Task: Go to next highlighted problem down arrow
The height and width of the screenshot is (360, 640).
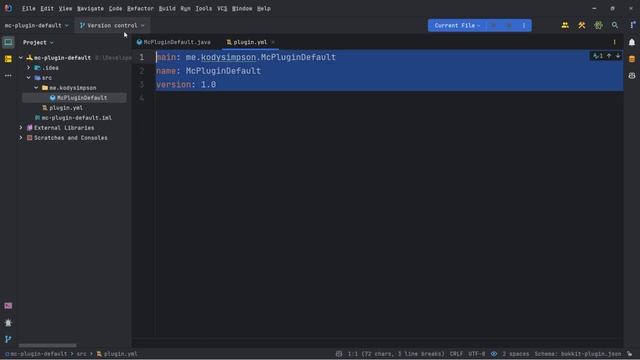Action: [x=618, y=56]
